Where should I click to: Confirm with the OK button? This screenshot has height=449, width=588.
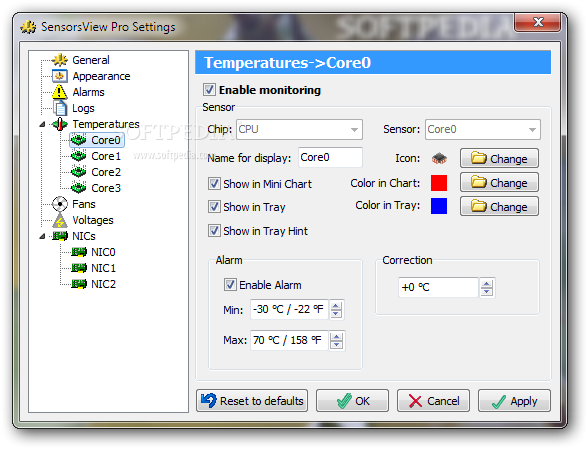pos(352,401)
